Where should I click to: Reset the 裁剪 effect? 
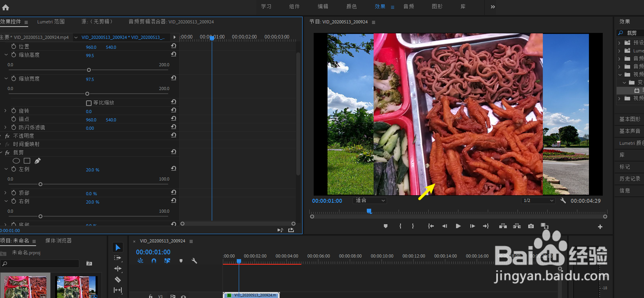point(174,152)
